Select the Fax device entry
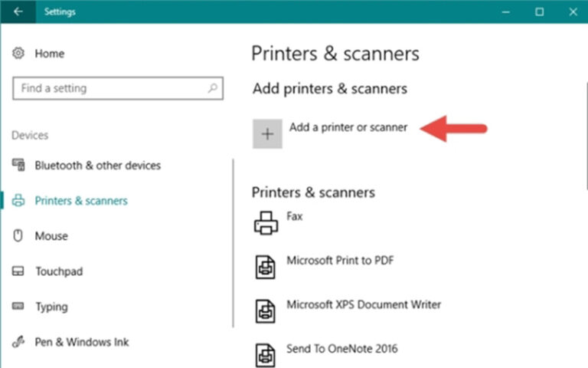588x368 pixels. click(294, 216)
